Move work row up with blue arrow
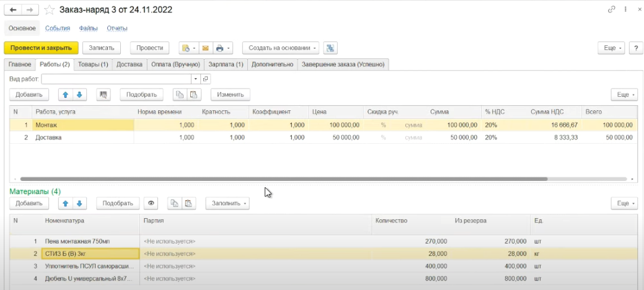 coord(65,94)
